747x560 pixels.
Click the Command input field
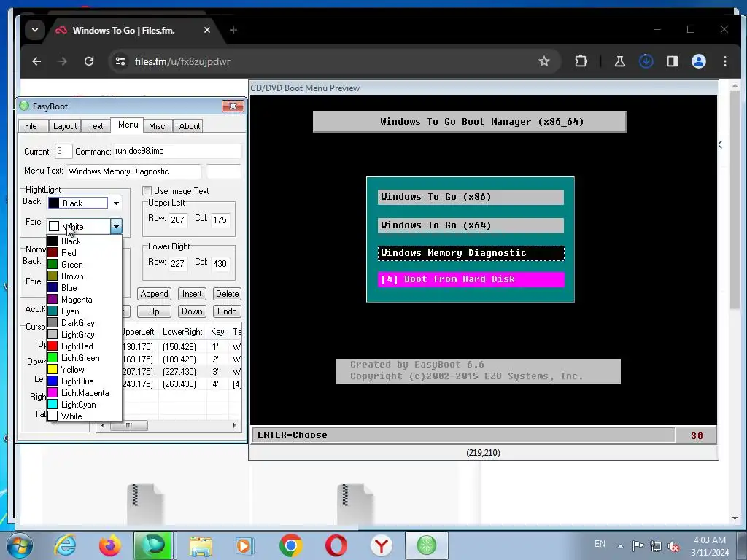[177, 152]
